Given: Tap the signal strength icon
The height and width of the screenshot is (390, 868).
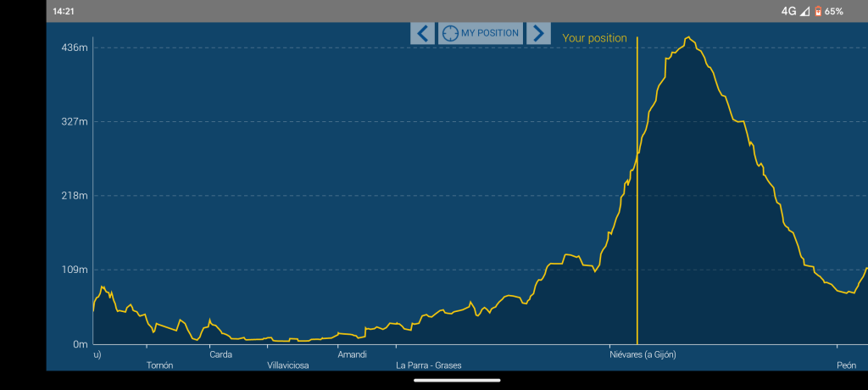Looking at the screenshot, I should tap(804, 11).
